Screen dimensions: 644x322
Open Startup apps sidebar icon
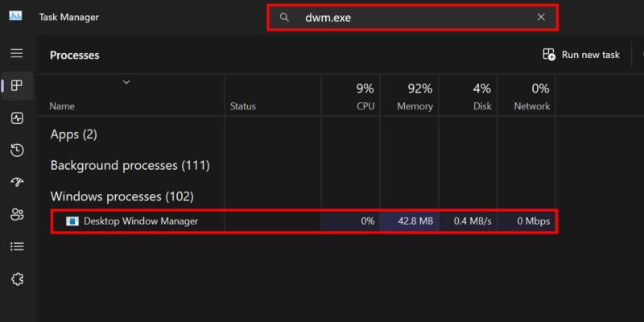[17, 183]
